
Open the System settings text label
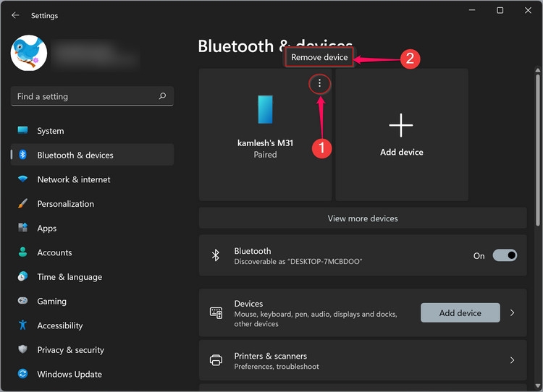(x=51, y=131)
